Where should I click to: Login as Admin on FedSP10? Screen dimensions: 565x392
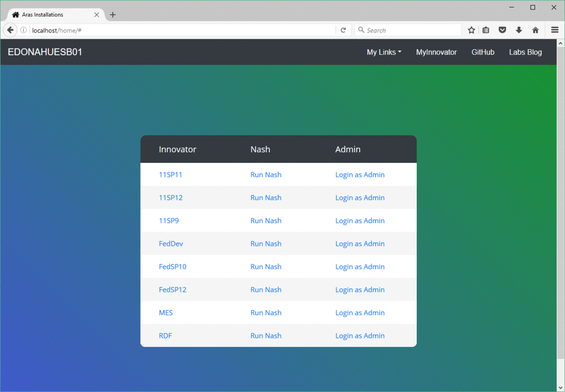point(360,267)
